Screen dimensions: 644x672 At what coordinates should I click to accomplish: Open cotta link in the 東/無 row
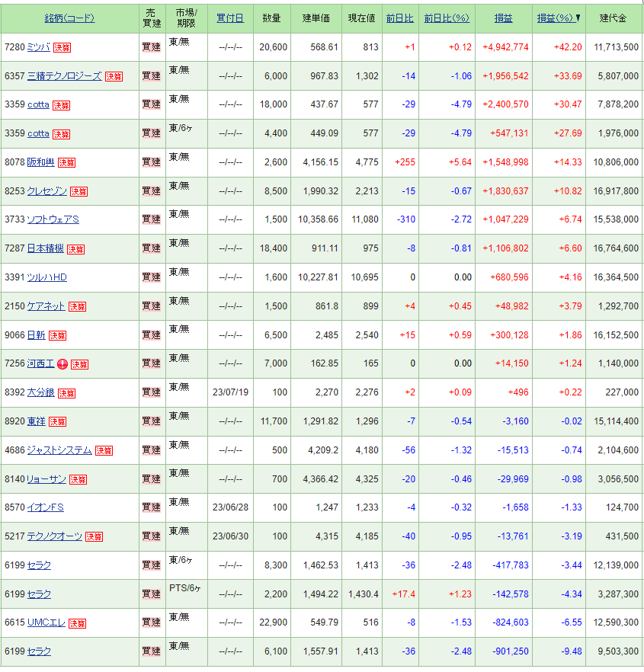click(38, 104)
